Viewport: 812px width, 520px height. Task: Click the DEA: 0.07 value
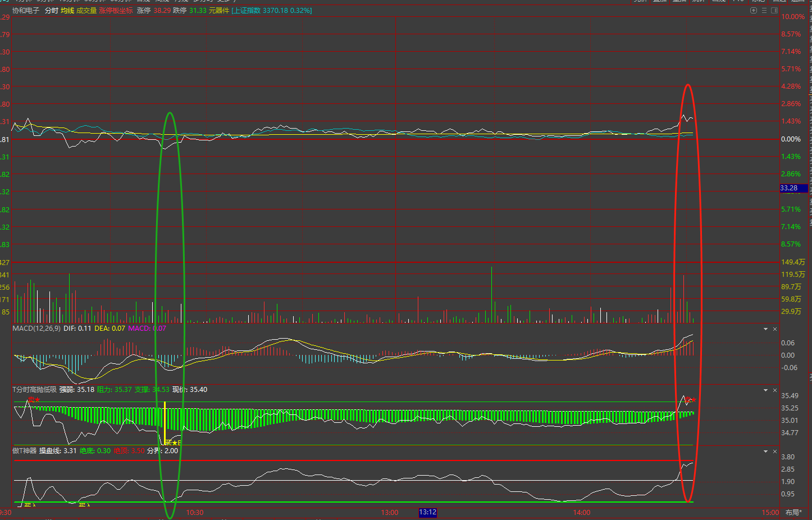pos(110,328)
